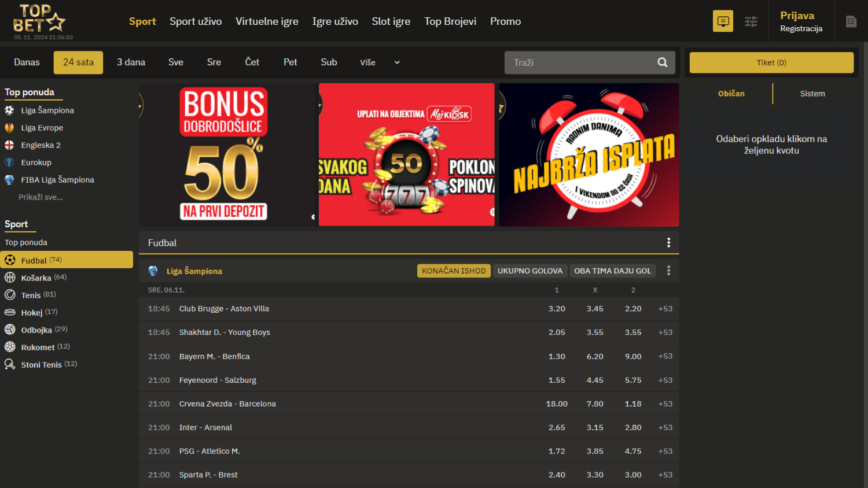This screenshot has height=488, width=868.
Task: Open the Slot igre menu
Action: (x=391, y=21)
